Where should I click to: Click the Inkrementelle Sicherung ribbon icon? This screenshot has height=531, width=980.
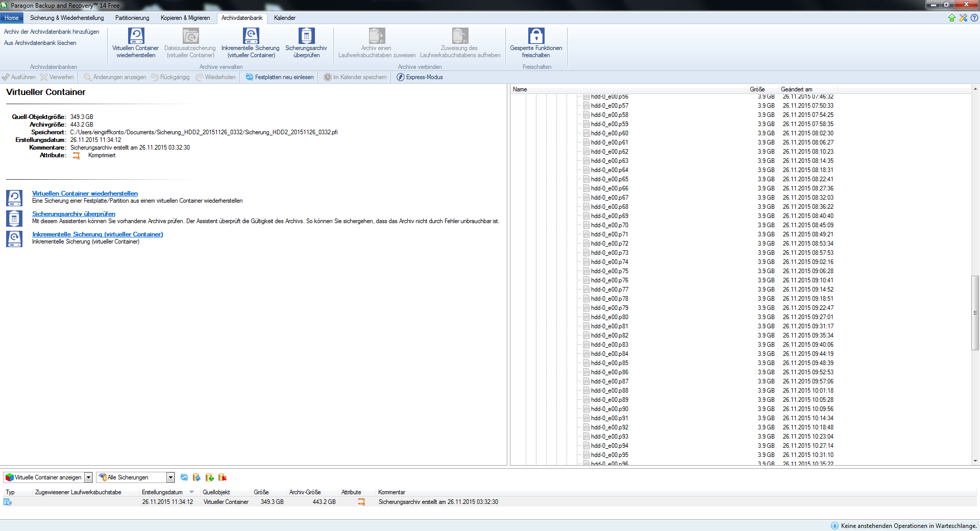(x=251, y=36)
